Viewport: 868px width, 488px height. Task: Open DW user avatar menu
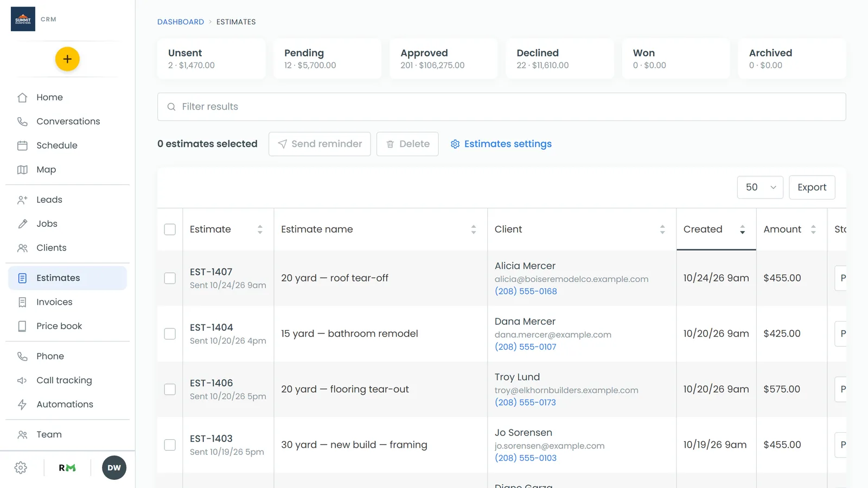tap(114, 468)
